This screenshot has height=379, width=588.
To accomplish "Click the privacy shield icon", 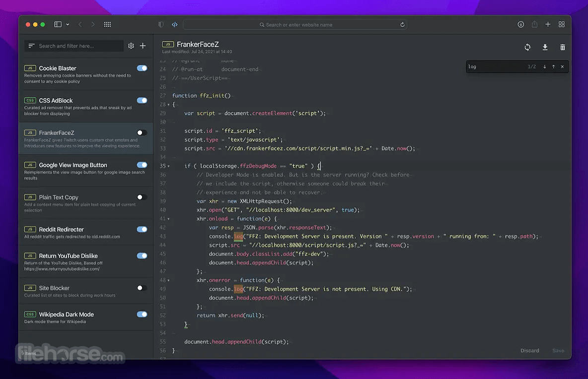I will pyautogui.click(x=161, y=24).
